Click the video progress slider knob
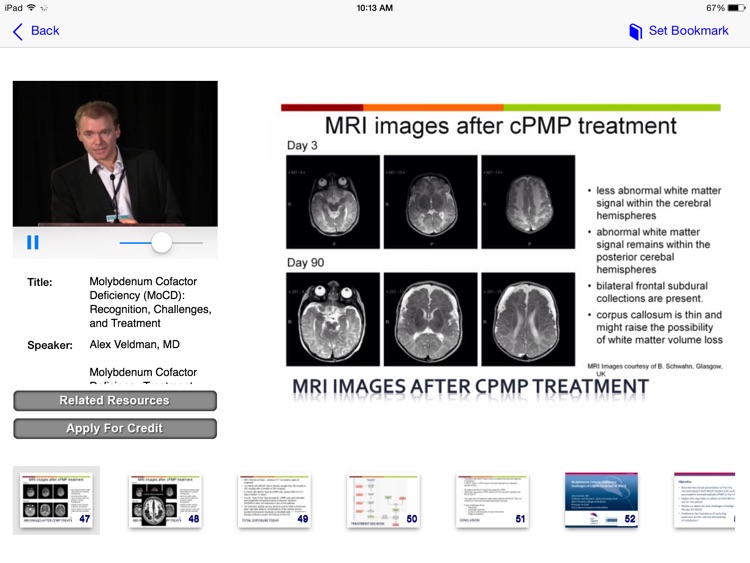The height and width of the screenshot is (563, 750). [162, 243]
